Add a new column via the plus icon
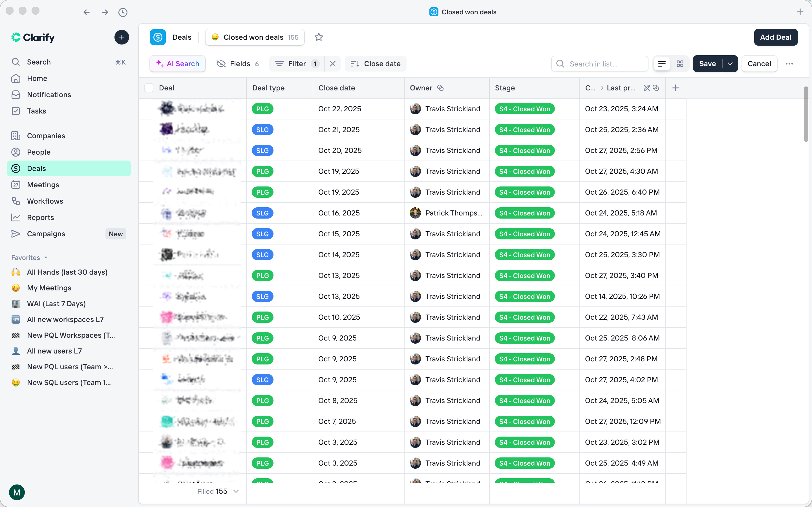The image size is (812, 507). (x=675, y=88)
